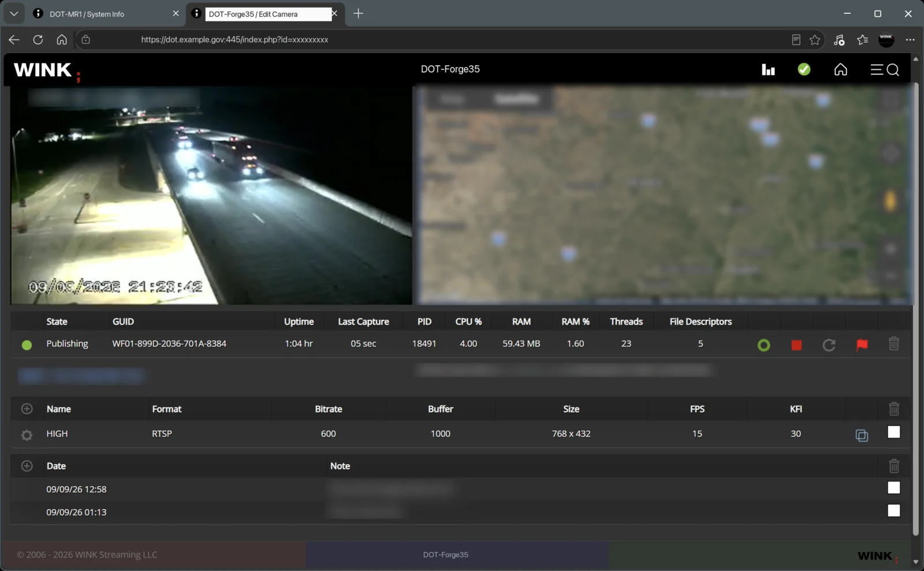Click the WINK logo in header
The image size is (924, 571).
coord(47,71)
